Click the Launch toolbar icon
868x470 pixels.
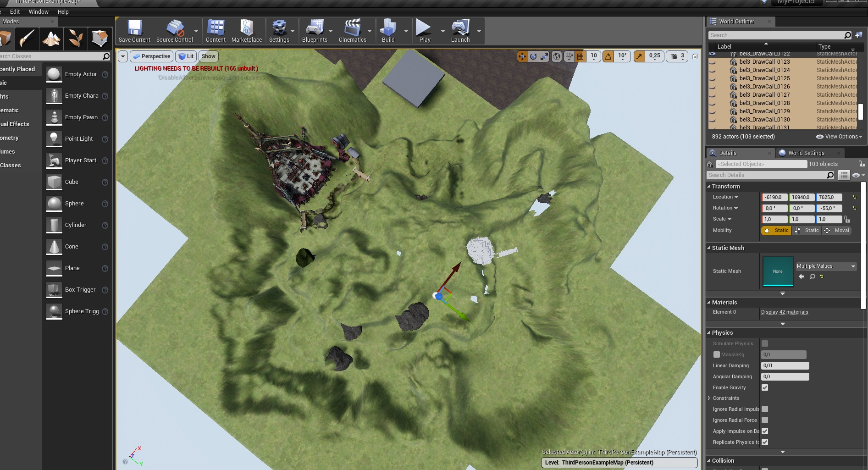pyautogui.click(x=460, y=31)
